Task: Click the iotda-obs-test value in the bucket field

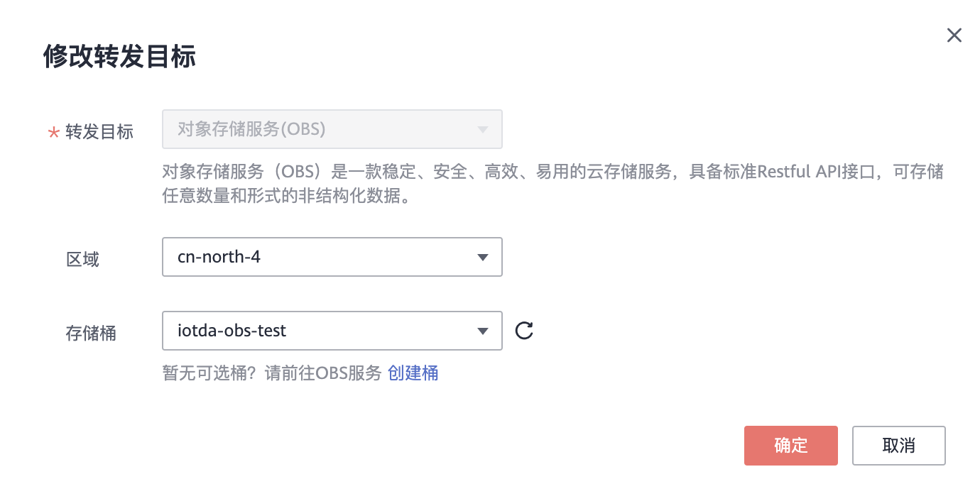Action: 232,331
